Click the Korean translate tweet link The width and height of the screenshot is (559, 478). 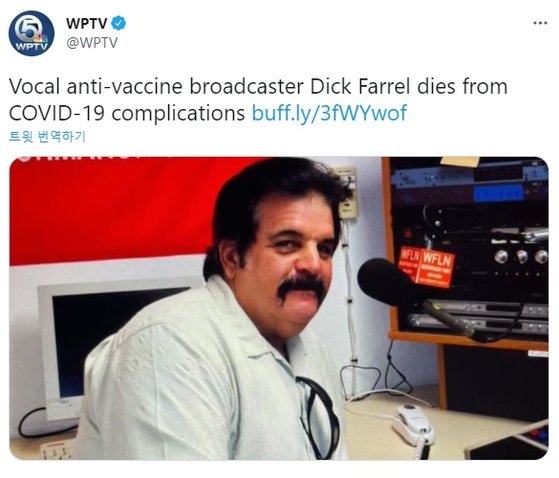click(47, 137)
